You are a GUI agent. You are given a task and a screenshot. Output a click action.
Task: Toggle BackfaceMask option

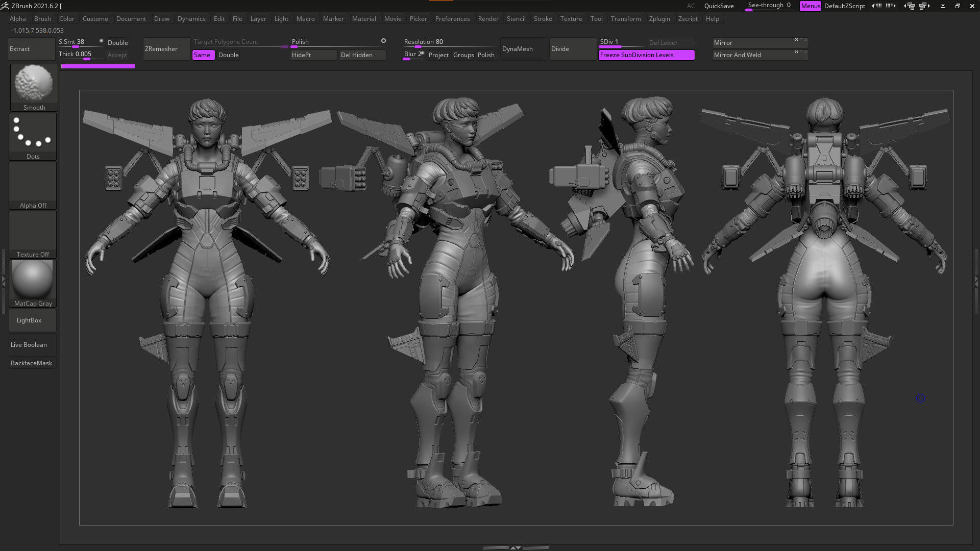(32, 363)
